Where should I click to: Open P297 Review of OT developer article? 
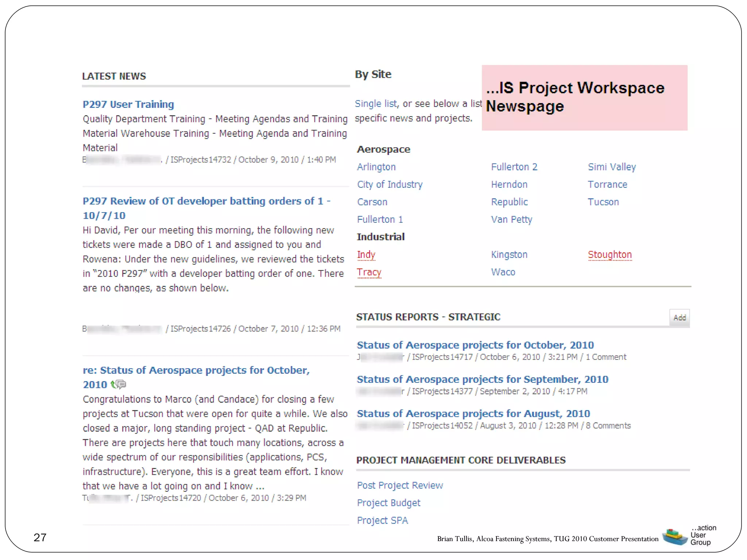[206, 201]
